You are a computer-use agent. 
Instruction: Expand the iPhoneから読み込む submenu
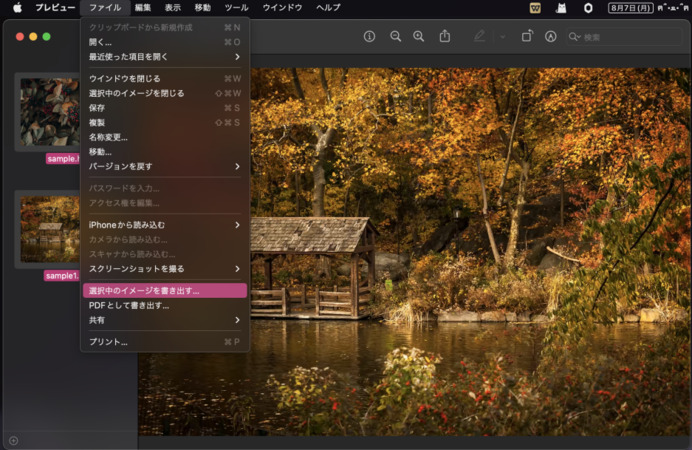click(164, 225)
